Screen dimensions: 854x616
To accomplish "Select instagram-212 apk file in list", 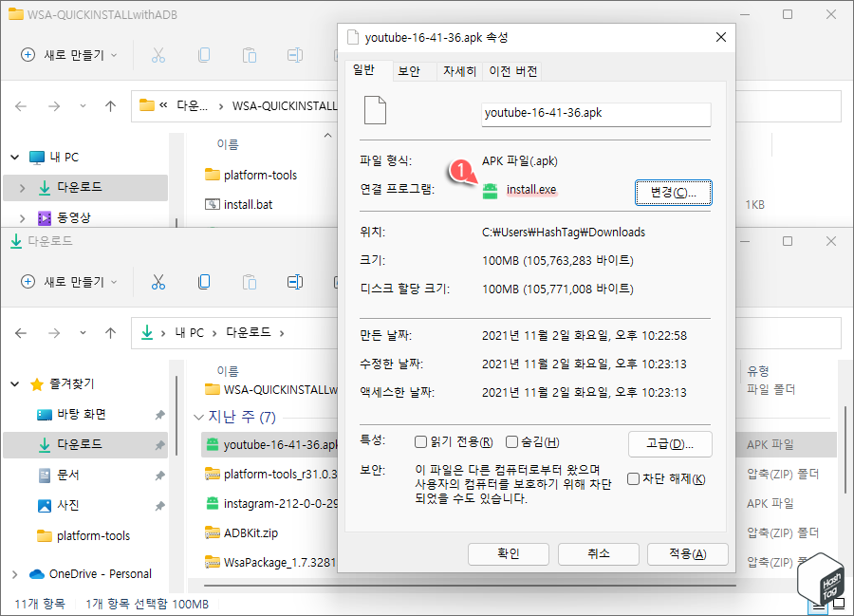I will point(270,503).
